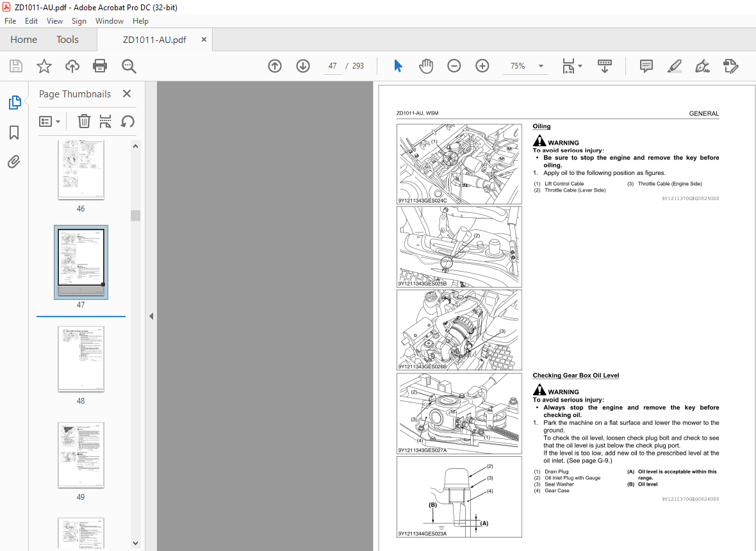756x551 pixels.
Task: Click the fit page scrolling mode icon
Action: click(x=568, y=66)
